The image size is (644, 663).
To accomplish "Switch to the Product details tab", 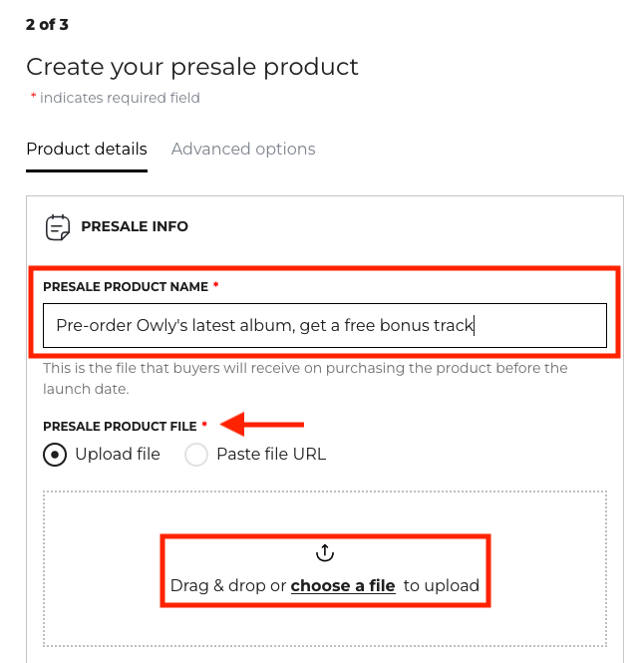I will pyautogui.click(x=87, y=150).
